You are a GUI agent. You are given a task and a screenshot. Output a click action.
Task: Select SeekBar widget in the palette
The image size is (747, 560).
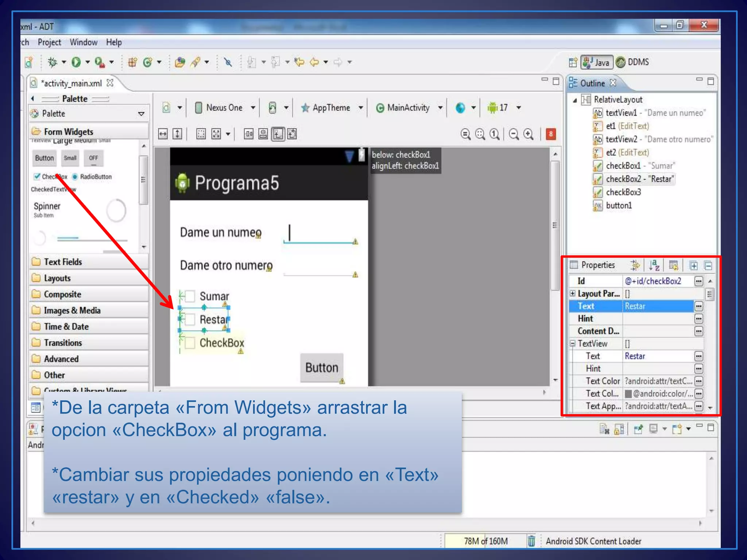pyautogui.click(x=92, y=239)
